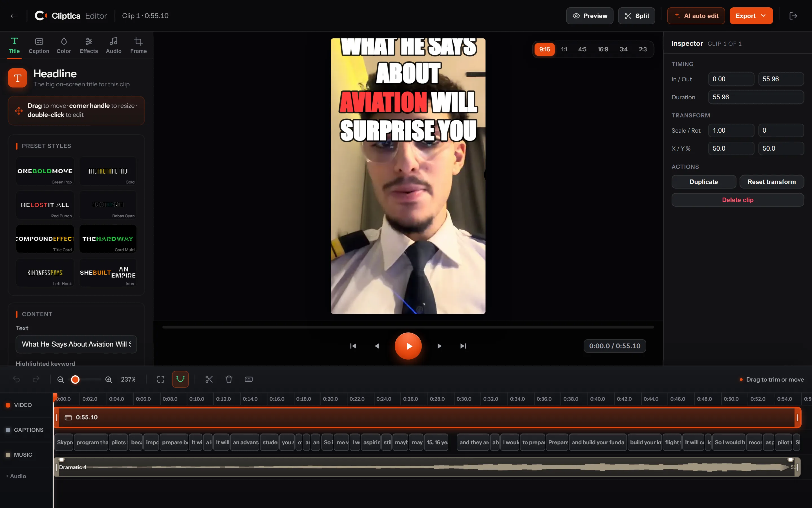The image size is (812, 508).
Task: Click the Scale field 1.00
Action: click(731, 130)
